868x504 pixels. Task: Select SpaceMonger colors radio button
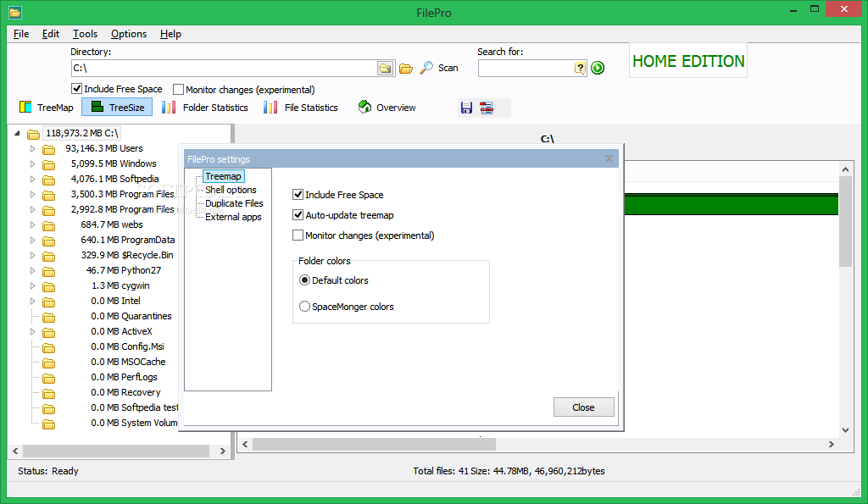pos(304,306)
